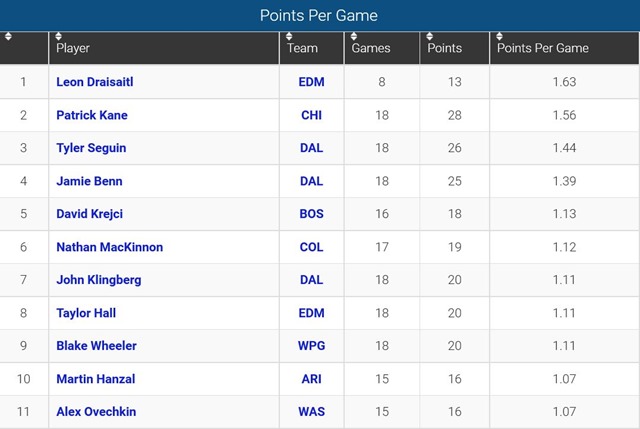Image resolution: width=640 pixels, height=429 pixels.
Task: Open David Krejci player link
Action: point(90,214)
